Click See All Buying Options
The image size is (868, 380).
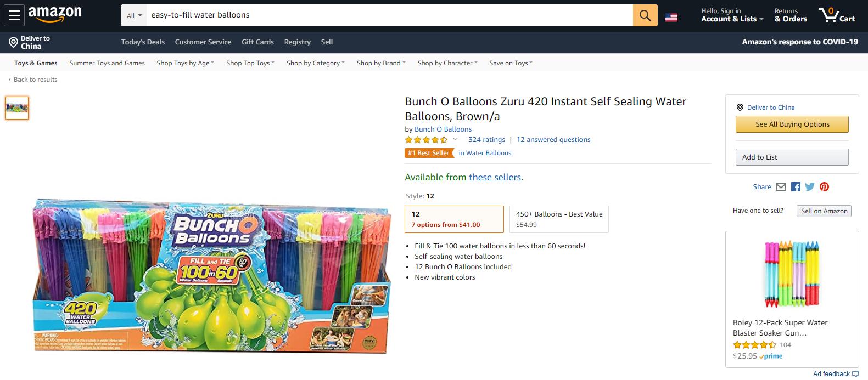(792, 124)
